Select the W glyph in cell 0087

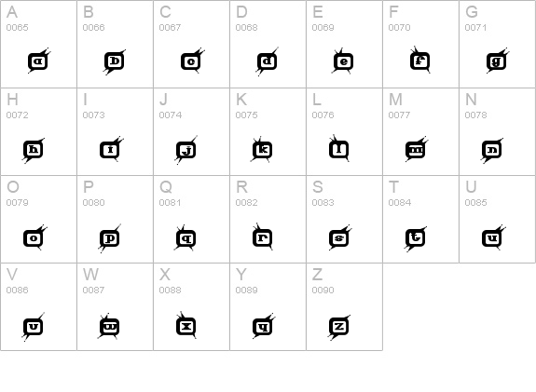coord(109,326)
